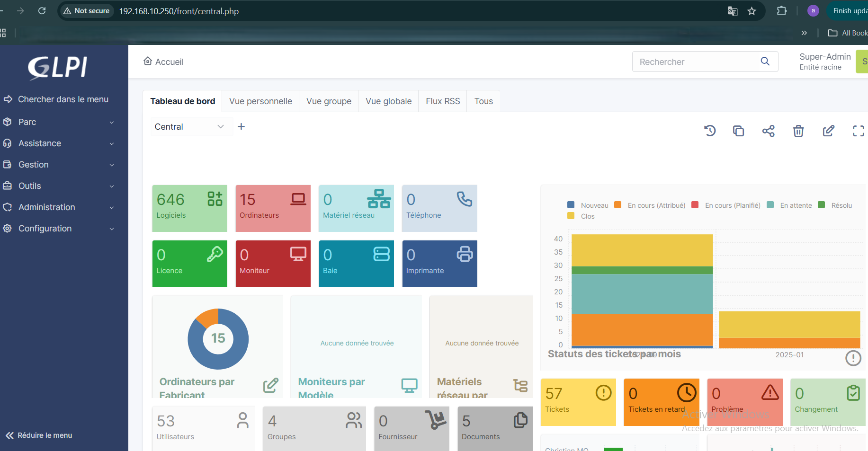Open the Central dashboard dropdown
Image resolution: width=868 pixels, height=451 pixels.
coord(189,127)
